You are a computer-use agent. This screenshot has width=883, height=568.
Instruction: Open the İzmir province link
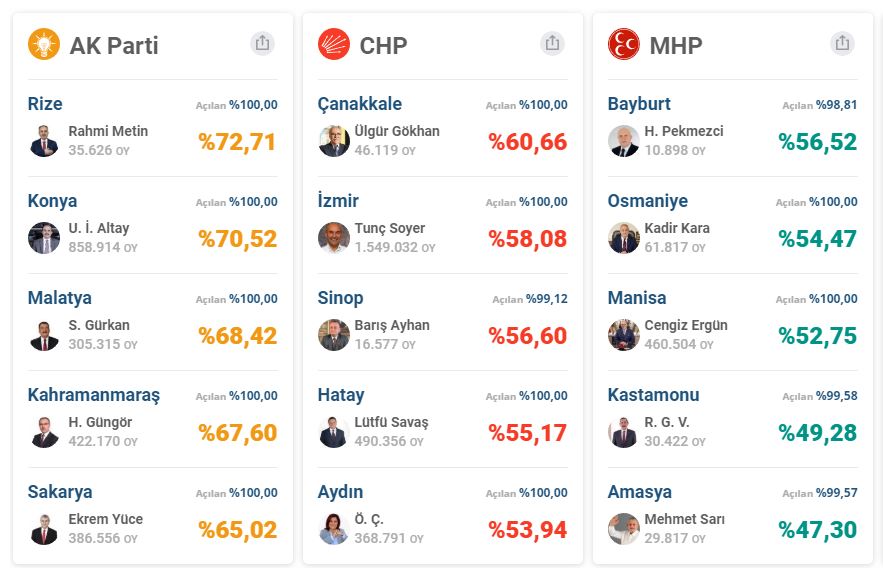pyautogui.click(x=338, y=201)
